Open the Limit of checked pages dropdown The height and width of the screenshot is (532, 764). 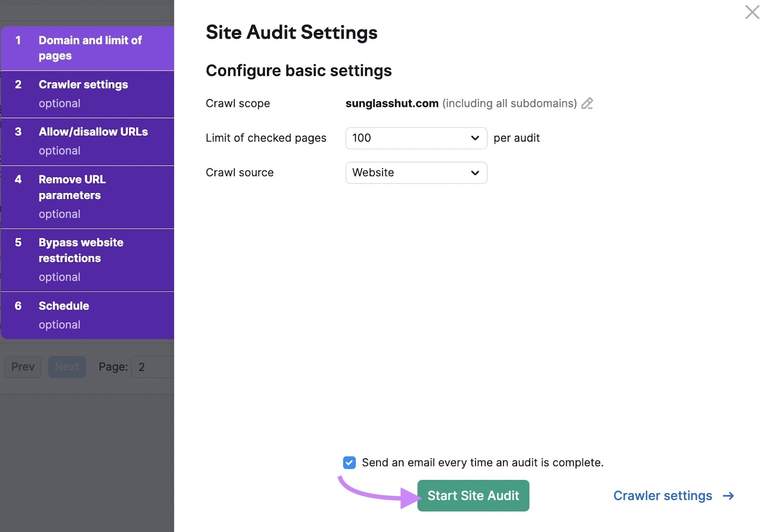(415, 138)
